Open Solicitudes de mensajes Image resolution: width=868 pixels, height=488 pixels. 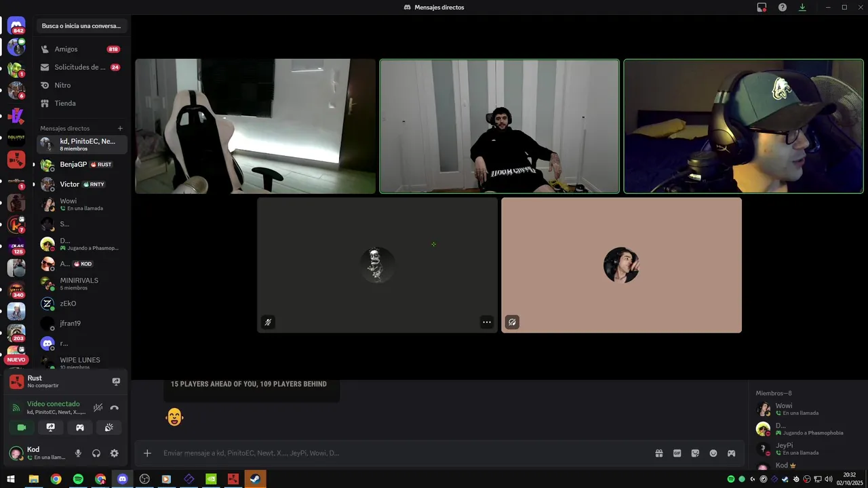81,67
